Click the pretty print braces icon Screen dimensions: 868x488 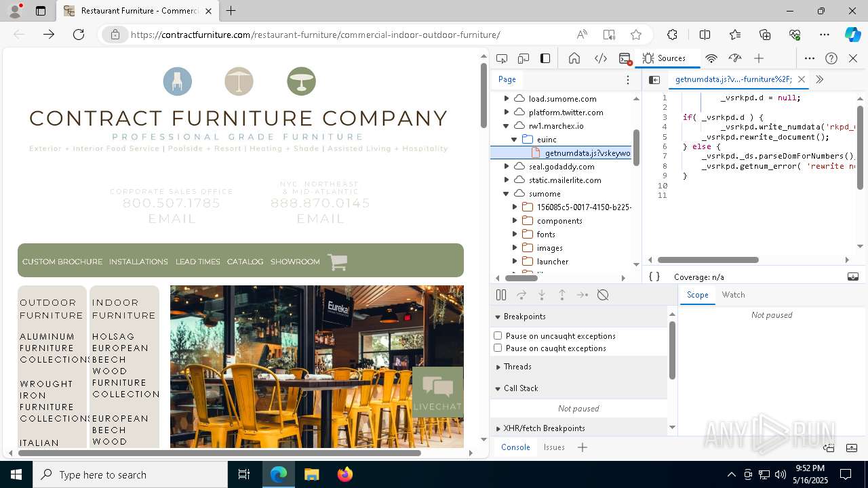point(654,277)
